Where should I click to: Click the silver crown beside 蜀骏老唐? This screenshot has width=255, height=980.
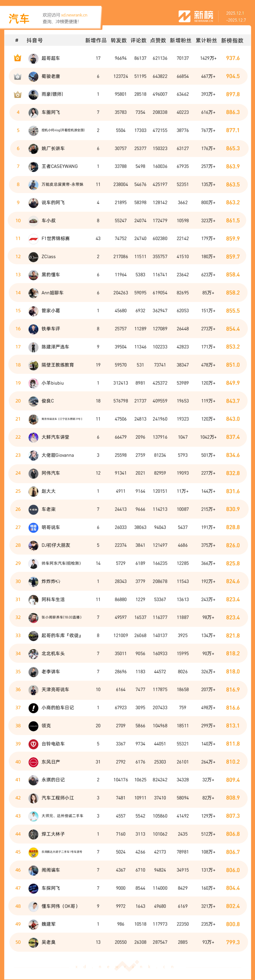17,76
